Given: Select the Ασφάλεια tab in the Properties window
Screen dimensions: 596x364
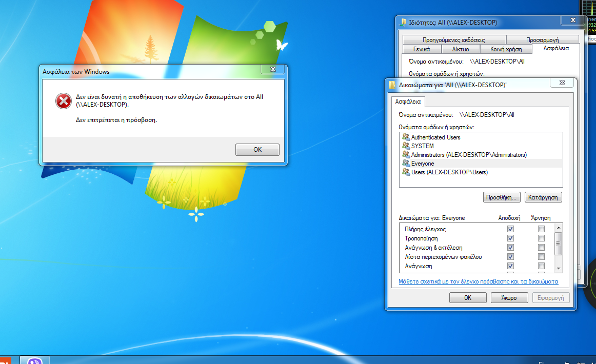Looking at the screenshot, I should pyautogui.click(x=556, y=48).
